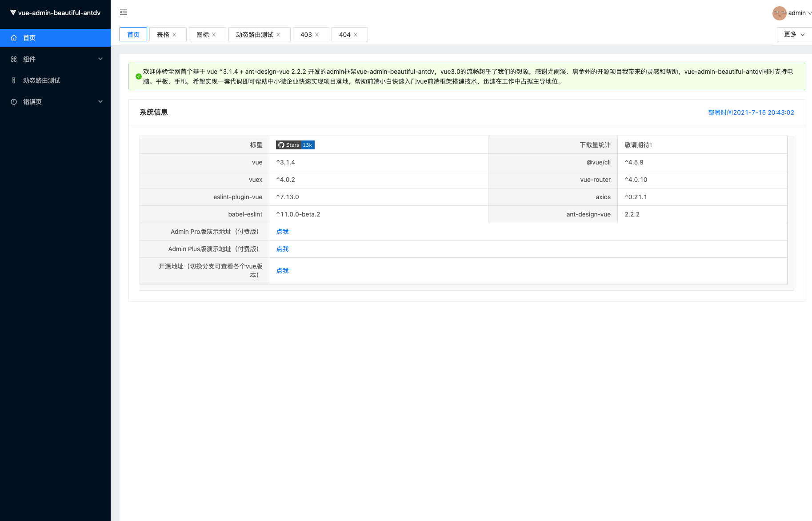Open the 更多 dropdown
Image resolution: width=812 pixels, height=521 pixels.
coord(794,34)
